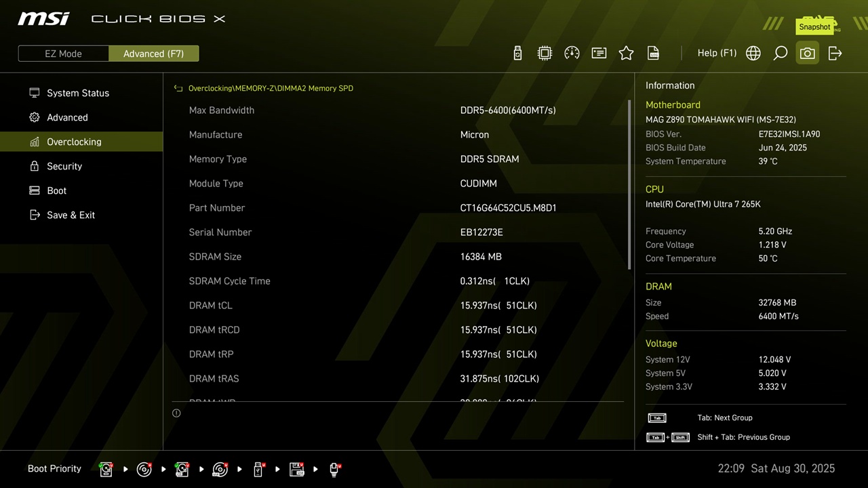Select the fourth boot device USB optical icon
This screenshot has height=488, width=868.
[x=220, y=469]
